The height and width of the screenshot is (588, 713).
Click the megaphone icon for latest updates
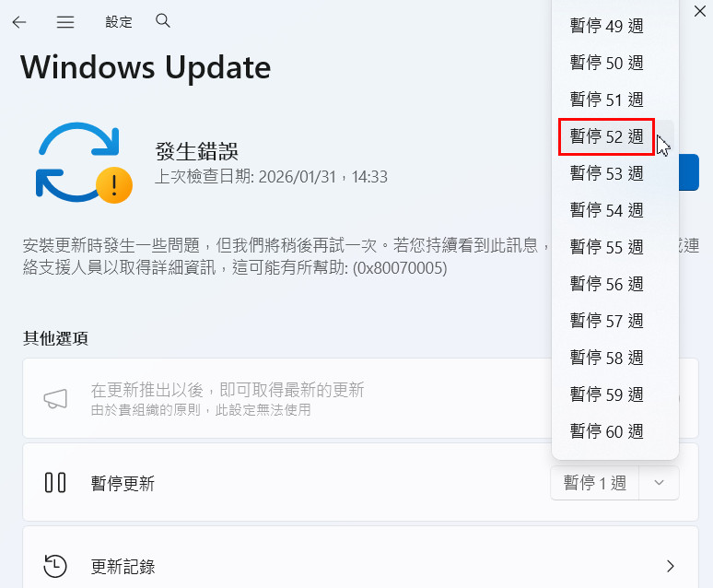coord(55,399)
